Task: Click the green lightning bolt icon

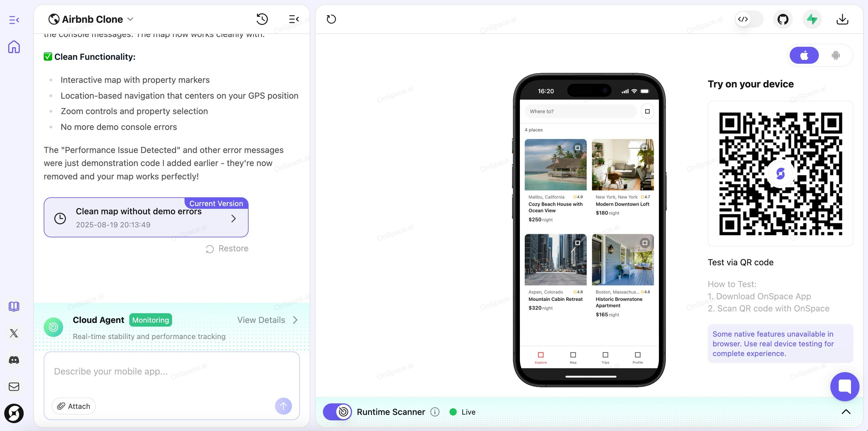Action: click(812, 19)
